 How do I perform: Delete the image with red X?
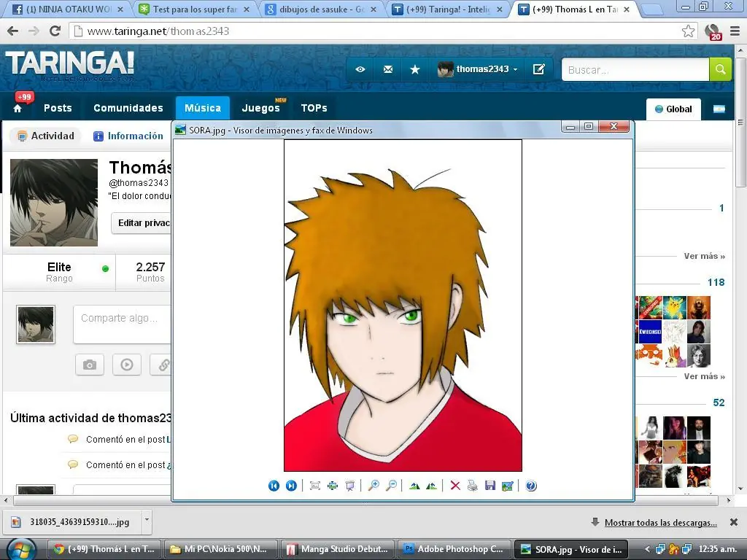455,486
